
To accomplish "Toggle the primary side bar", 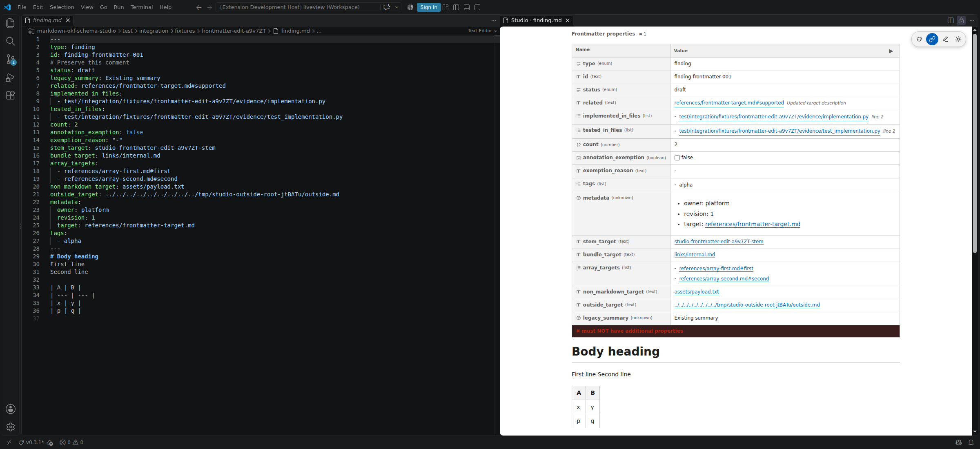I will (456, 7).
